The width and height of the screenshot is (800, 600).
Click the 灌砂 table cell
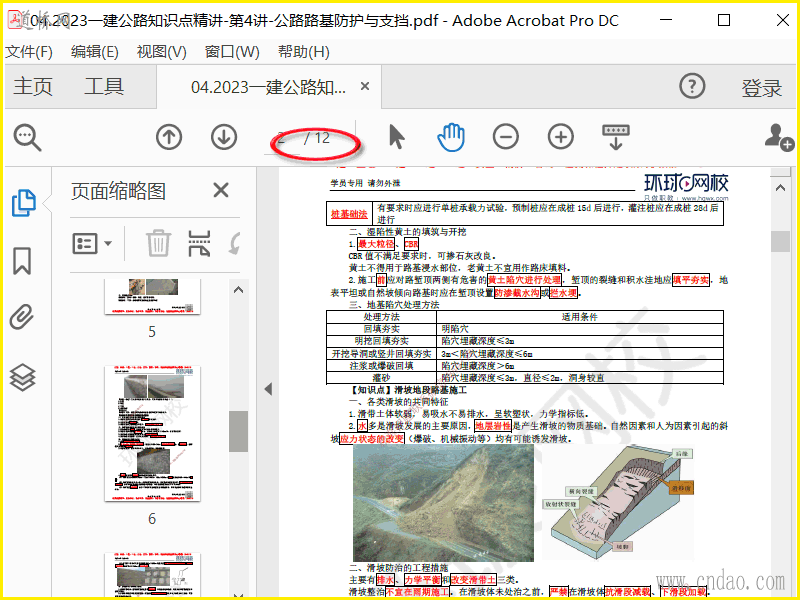[x=381, y=378]
